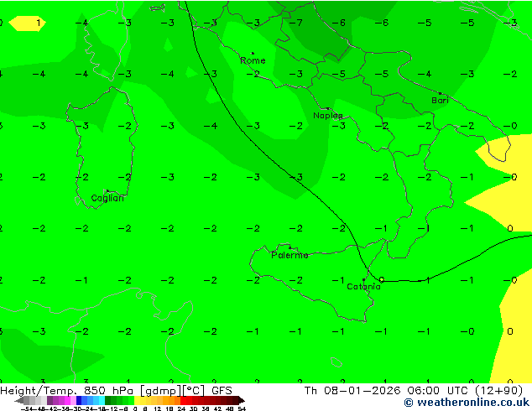This screenshot has width=532, height=411.
Task: Click the '54' label on the color scale
Action: click(242, 409)
